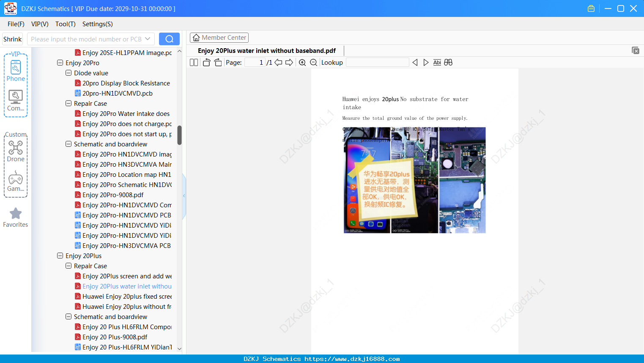
Task: Click the model number search input
Action: click(x=86, y=39)
